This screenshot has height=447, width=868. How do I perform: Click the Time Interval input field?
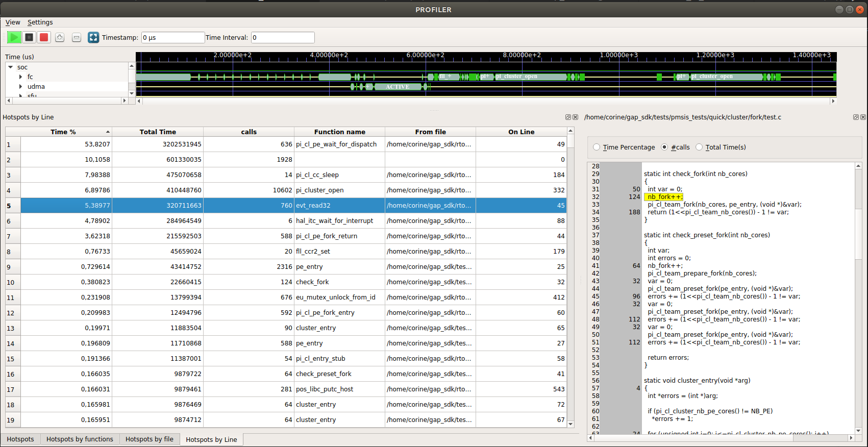click(283, 37)
